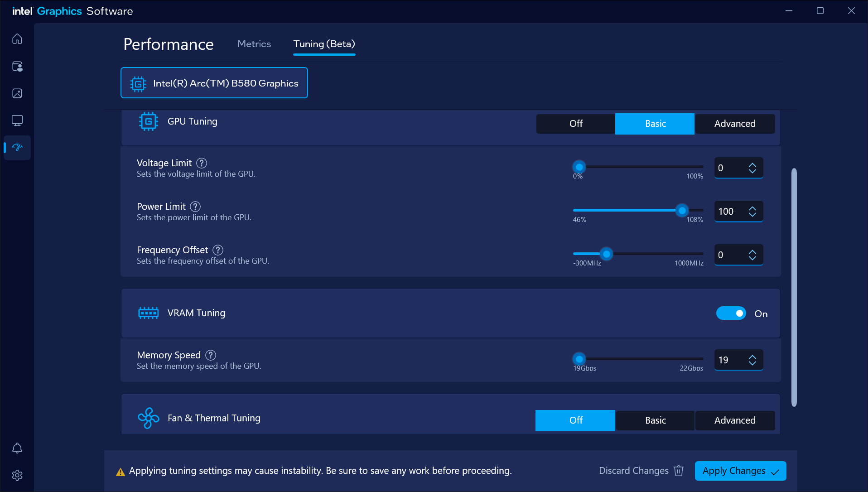Increase Voltage Limit with up arrow
The image size is (868, 492).
tap(752, 165)
